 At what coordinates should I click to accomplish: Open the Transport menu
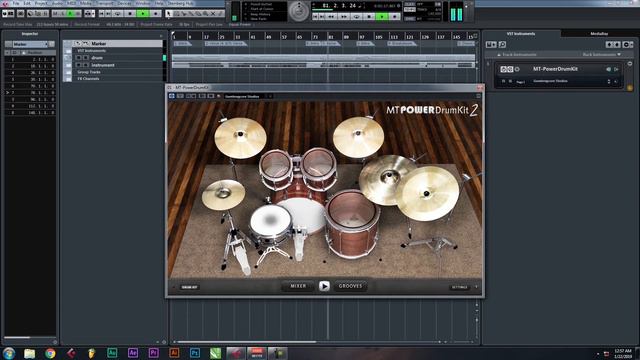104,3
